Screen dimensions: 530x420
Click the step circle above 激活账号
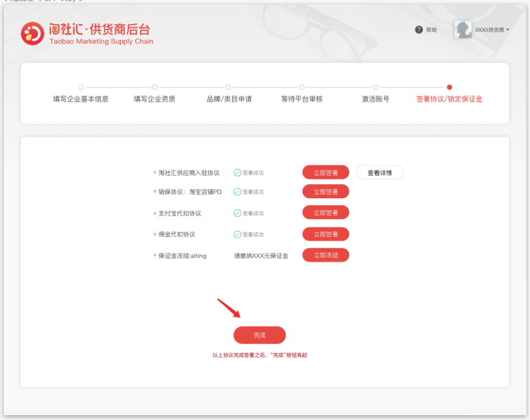tap(375, 87)
